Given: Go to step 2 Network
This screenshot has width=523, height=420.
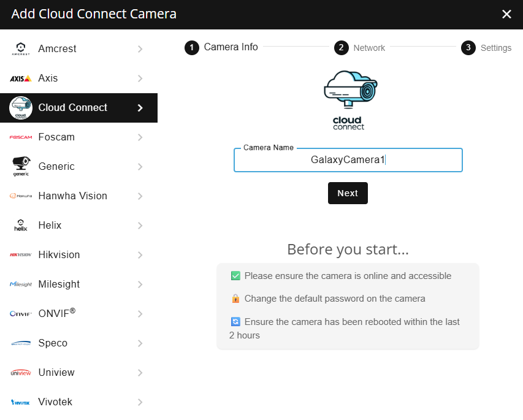Looking at the screenshot, I should tap(360, 48).
